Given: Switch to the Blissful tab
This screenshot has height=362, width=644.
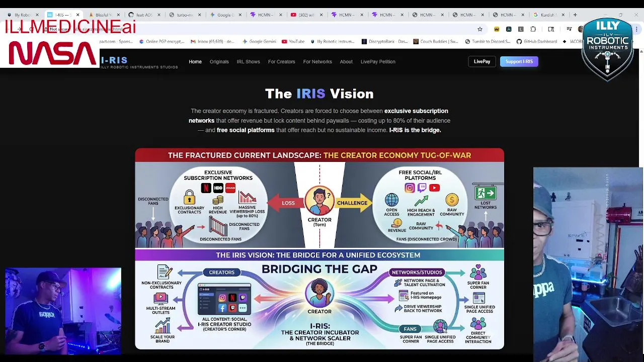Looking at the screenshot, I should (103, 15).
